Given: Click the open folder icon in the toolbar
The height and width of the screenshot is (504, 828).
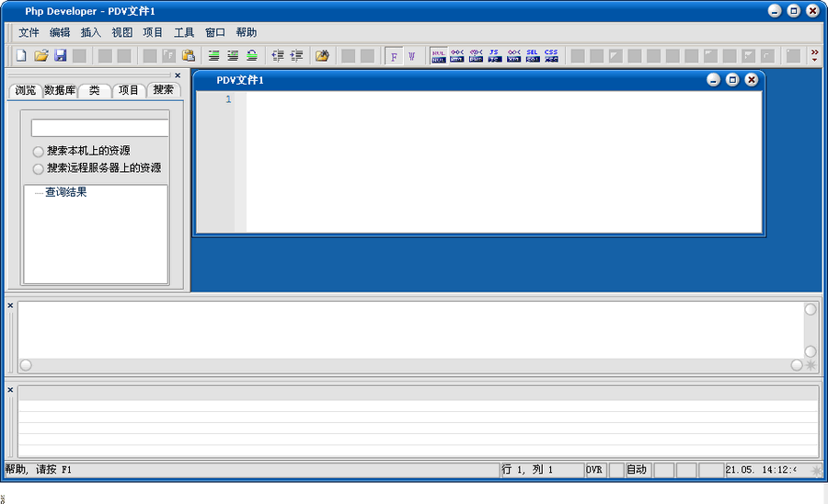Looking at the screenshot, I should coord(41,55).
